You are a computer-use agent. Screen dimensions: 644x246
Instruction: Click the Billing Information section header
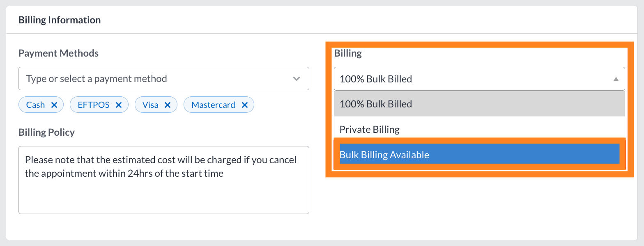[60, 20]
